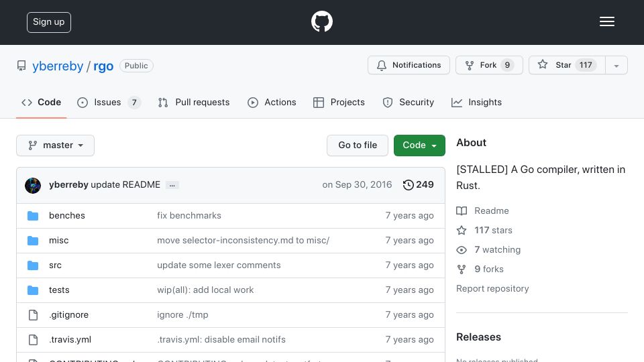The height and width of the screenshot is (362, 644).
Task: Click the benches folder icon
Action: point(33,216)
